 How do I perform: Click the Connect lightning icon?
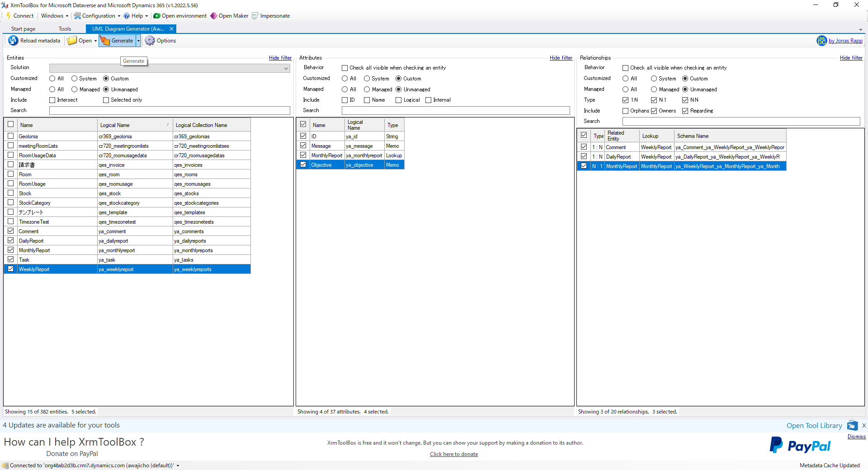[x=8, y=16]
